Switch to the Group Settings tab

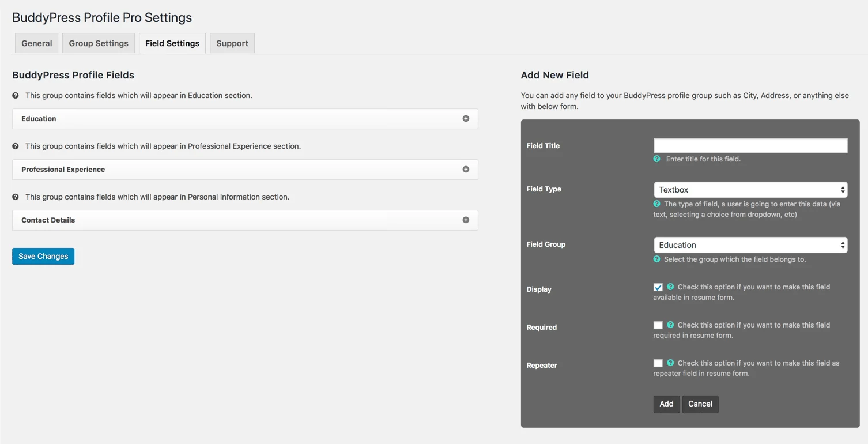click(x=99, y=43)
